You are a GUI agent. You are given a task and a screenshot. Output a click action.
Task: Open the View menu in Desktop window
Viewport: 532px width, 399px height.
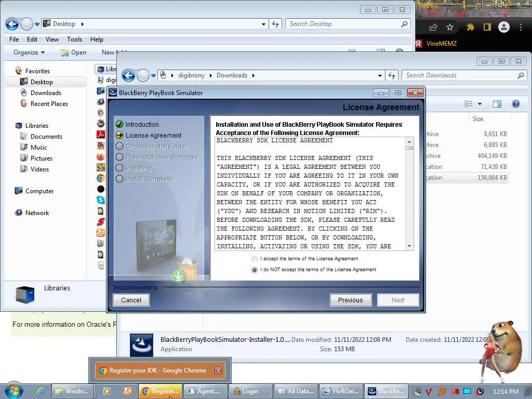tap(52, 39)
